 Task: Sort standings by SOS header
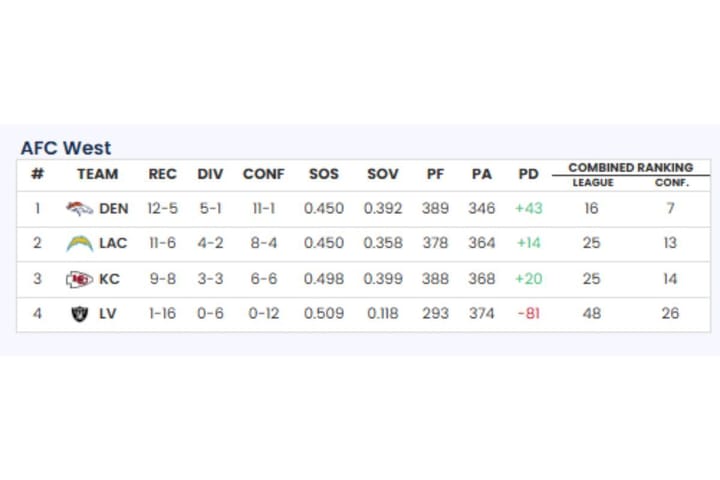click(x=324, y=174)
